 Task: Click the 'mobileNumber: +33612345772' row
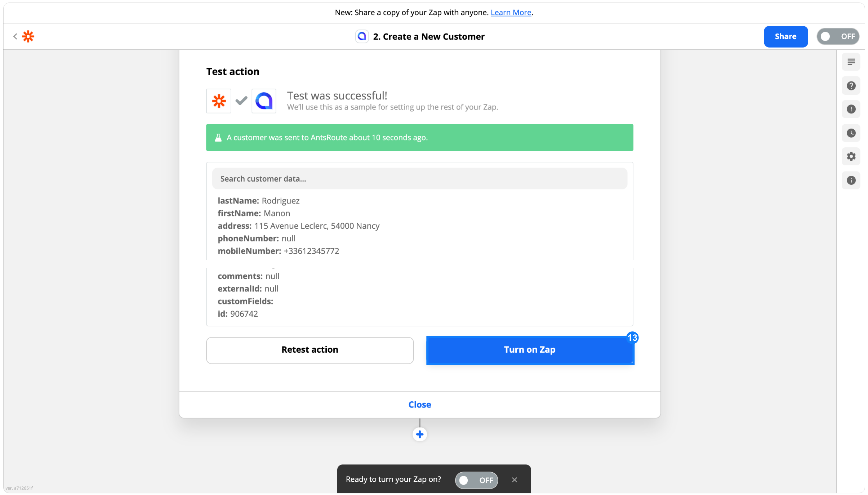[278, 251]
